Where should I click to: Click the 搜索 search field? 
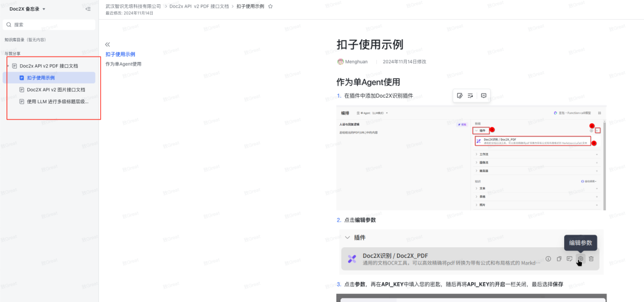click(49, 24)
